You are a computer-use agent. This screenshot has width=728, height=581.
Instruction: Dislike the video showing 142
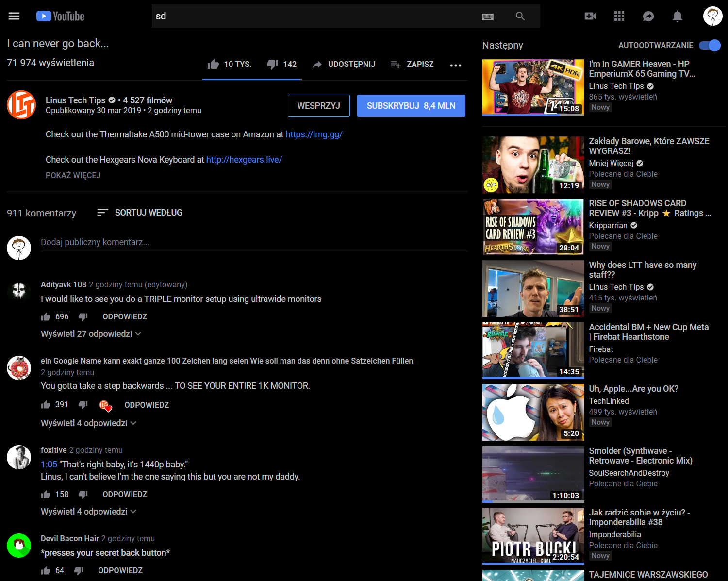(x=273, y=64)
